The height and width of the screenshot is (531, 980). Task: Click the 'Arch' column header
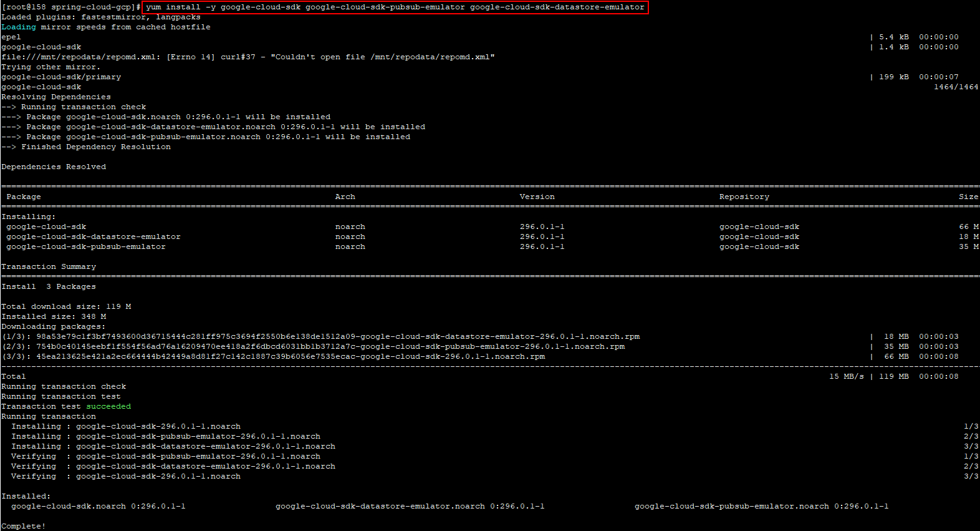tap(345, 197)
